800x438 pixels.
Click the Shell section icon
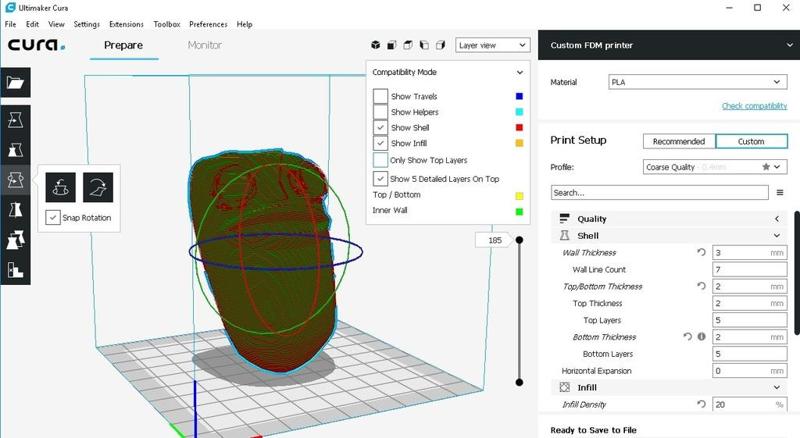pos(564,235)
